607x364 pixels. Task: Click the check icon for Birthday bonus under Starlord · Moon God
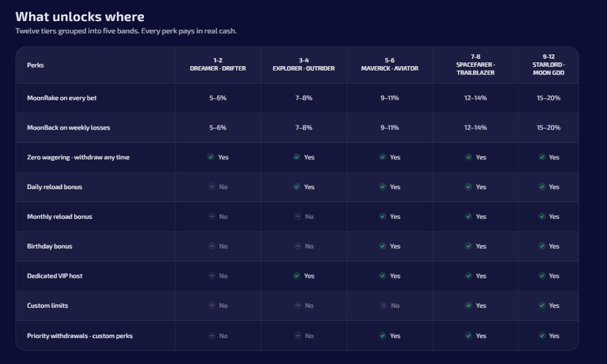coord(542,246)
